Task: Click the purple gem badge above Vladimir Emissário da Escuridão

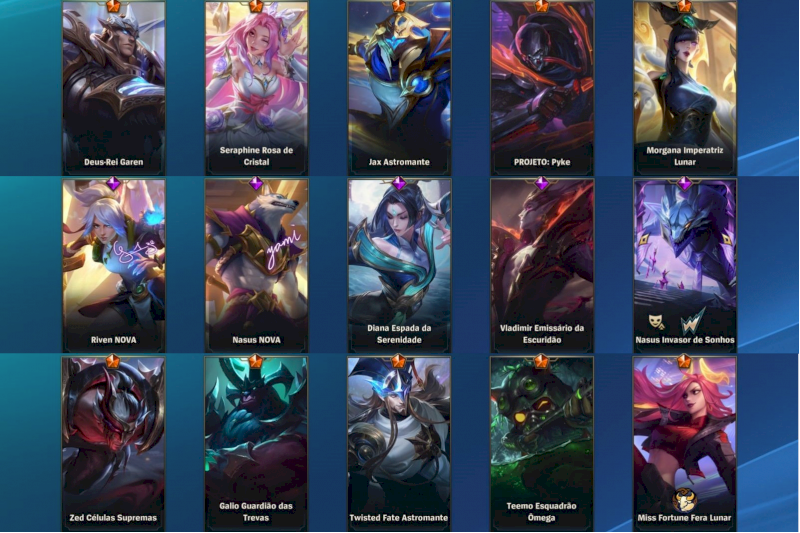Action: 542,183
